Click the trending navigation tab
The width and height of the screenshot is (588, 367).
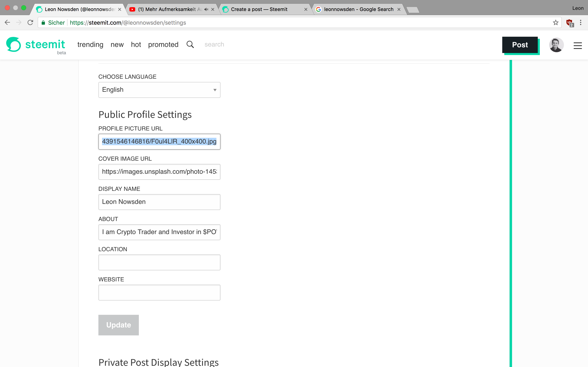coord(90,44)
